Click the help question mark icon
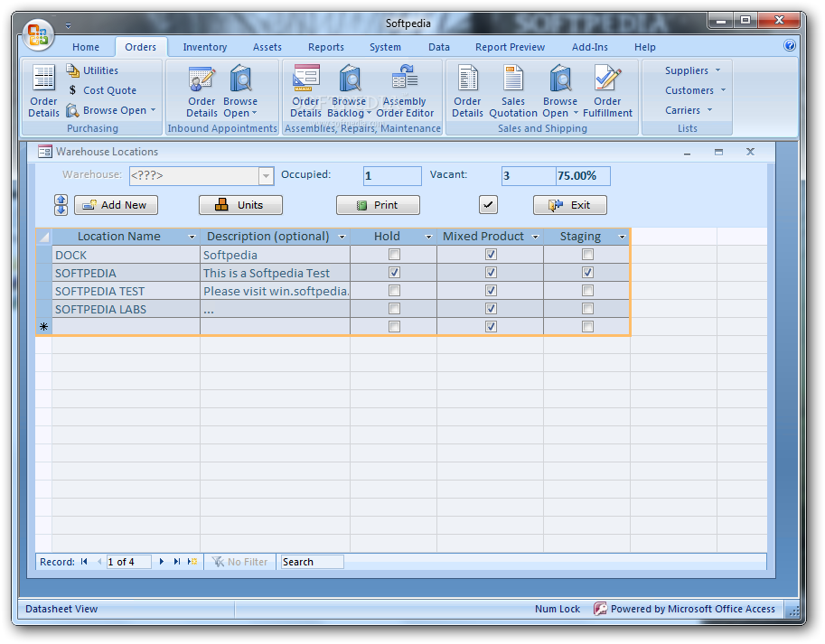825x644 pixels. (x=789, y=45)
